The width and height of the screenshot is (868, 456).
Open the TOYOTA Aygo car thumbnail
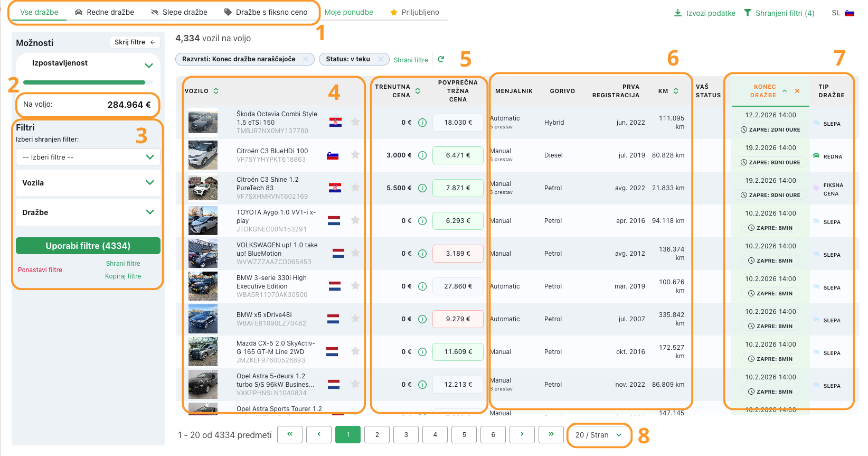point(203,220)
